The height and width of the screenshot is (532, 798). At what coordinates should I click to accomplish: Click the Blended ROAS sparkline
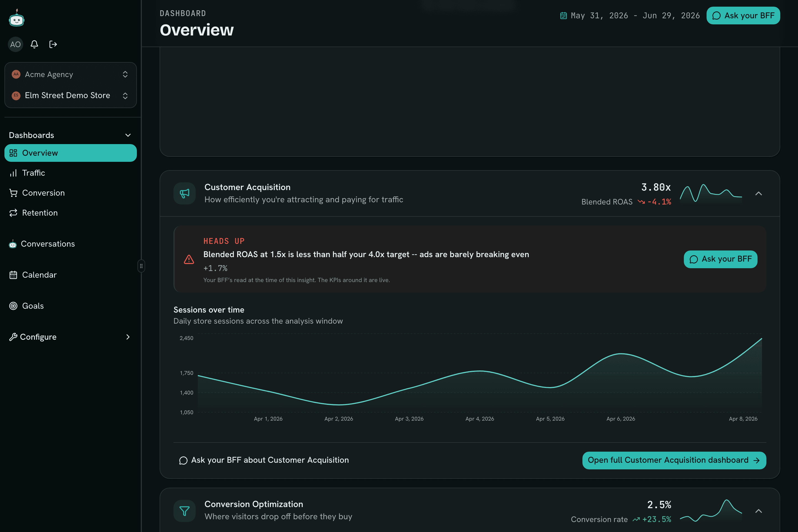tap(711, 193)
